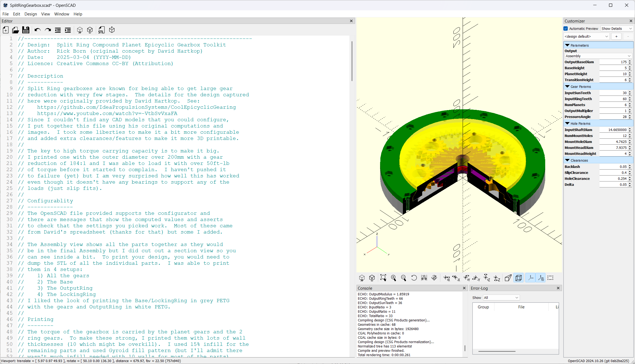
Task: Click the 45-degree rotate view icon
Action: click(434, 278)
